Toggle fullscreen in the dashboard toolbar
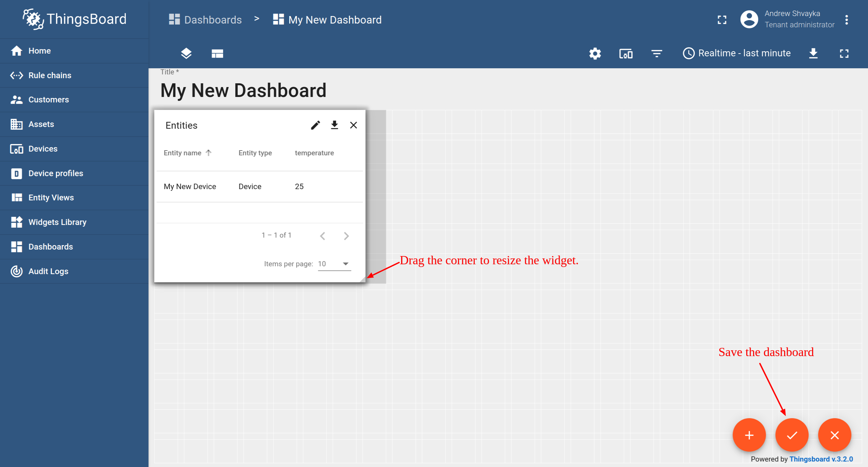The height and width of the screenshot is (467, 868). (844, 54)
